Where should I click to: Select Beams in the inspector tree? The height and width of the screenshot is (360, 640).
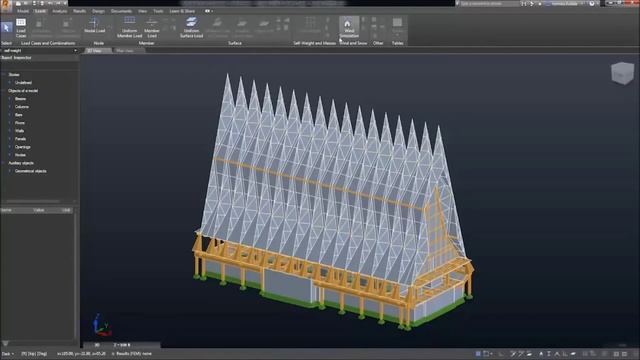[20, 99]
